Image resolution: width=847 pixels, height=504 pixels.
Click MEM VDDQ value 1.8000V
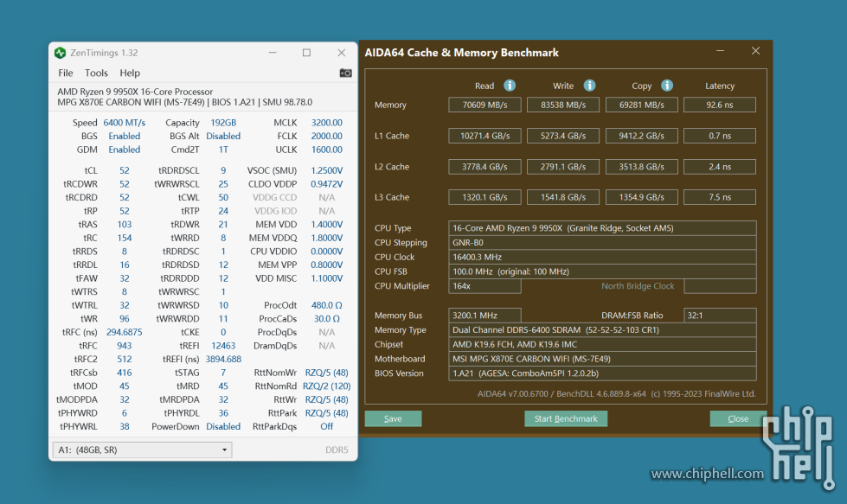click(x=326, y=238)
